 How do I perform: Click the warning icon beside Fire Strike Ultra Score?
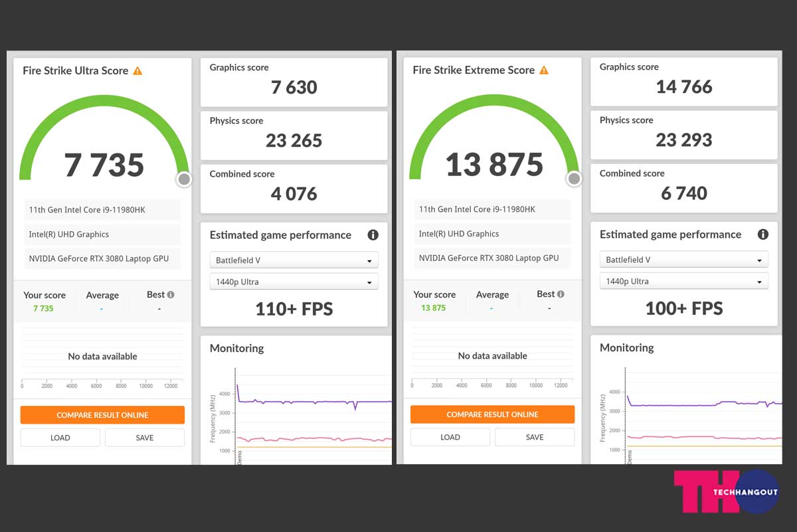[x=137, y=70]
